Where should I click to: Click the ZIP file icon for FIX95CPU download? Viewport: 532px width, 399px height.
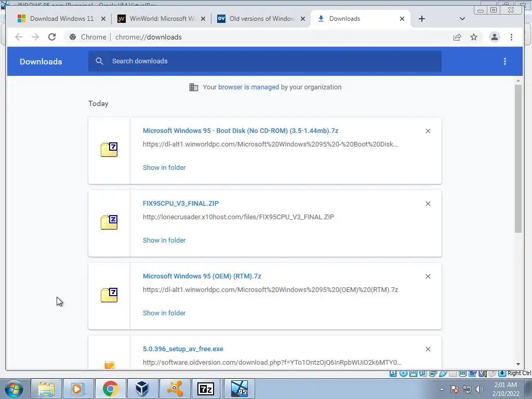(x=109, y=222)
